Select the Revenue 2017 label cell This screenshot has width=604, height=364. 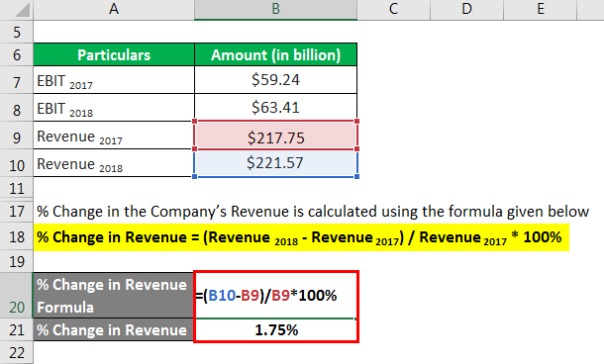114,136
